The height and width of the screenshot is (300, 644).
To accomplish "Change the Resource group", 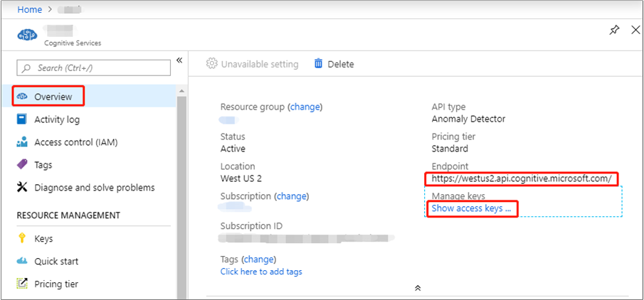I will pyautogui.click(x=305, y=107).
